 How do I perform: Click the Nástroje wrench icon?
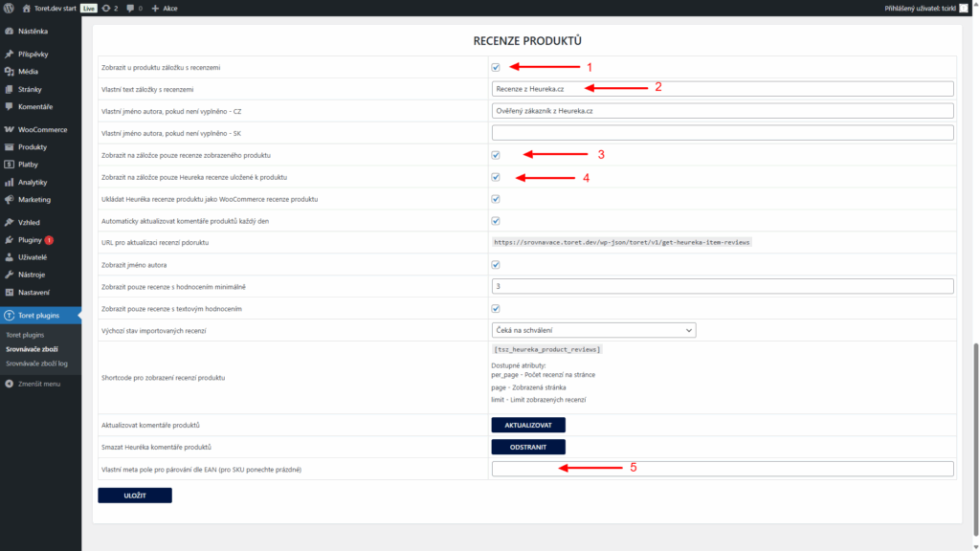[10, 275]
